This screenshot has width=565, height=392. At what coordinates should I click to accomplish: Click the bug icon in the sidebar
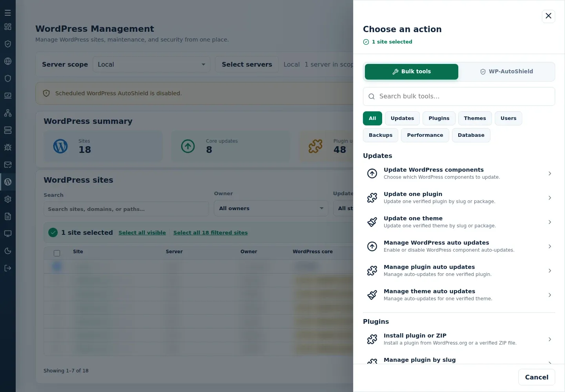(x=8, y=147)
